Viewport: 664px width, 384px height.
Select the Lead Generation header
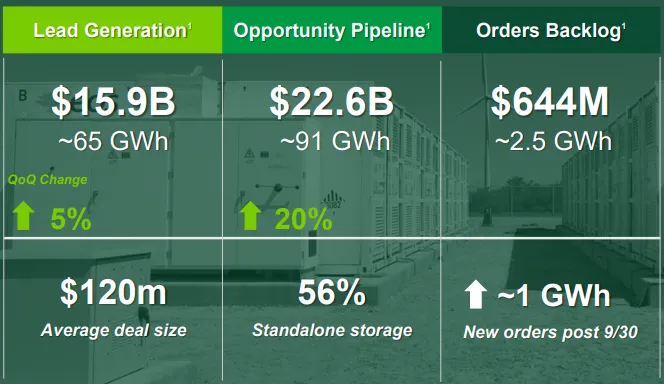(x=113, y=30)
